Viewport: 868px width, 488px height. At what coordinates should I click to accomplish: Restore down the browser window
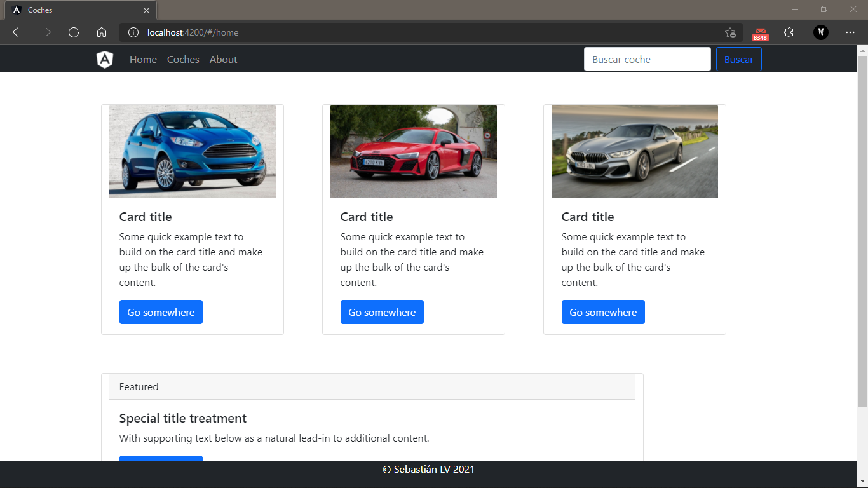point(824,10)
